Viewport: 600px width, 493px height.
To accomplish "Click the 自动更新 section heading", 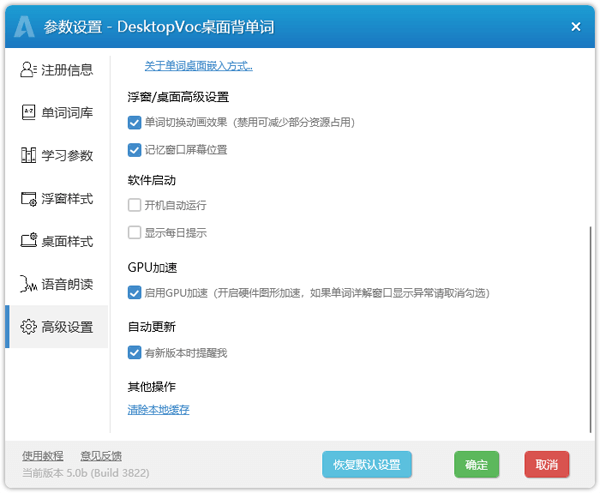I will point(152,327).
